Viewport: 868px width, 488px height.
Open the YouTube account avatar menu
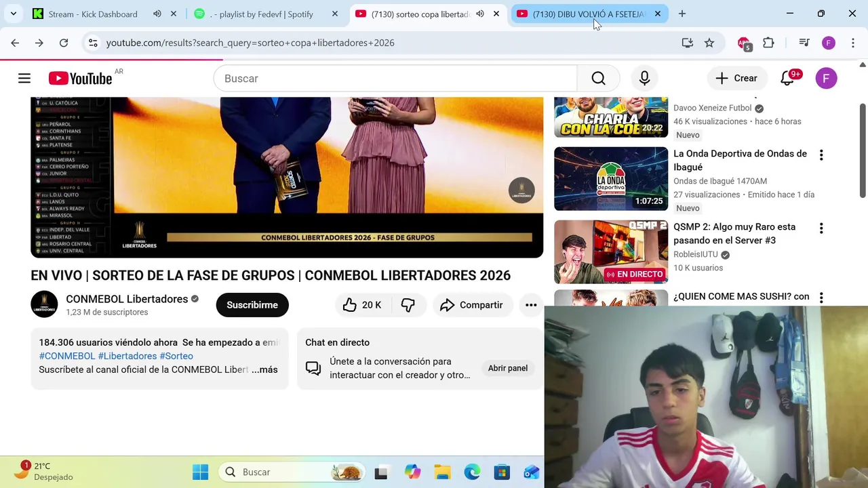pos(826,79)
